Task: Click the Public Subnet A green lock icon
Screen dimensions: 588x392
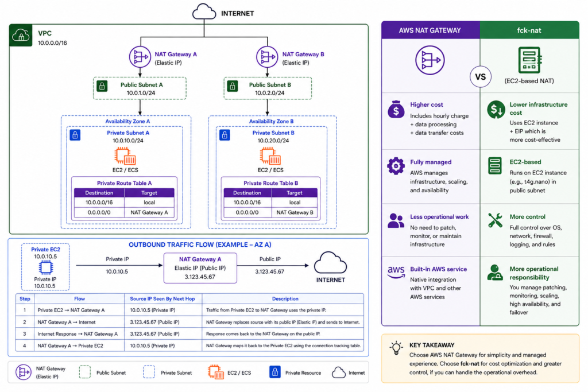Action: tap(102, 86)
